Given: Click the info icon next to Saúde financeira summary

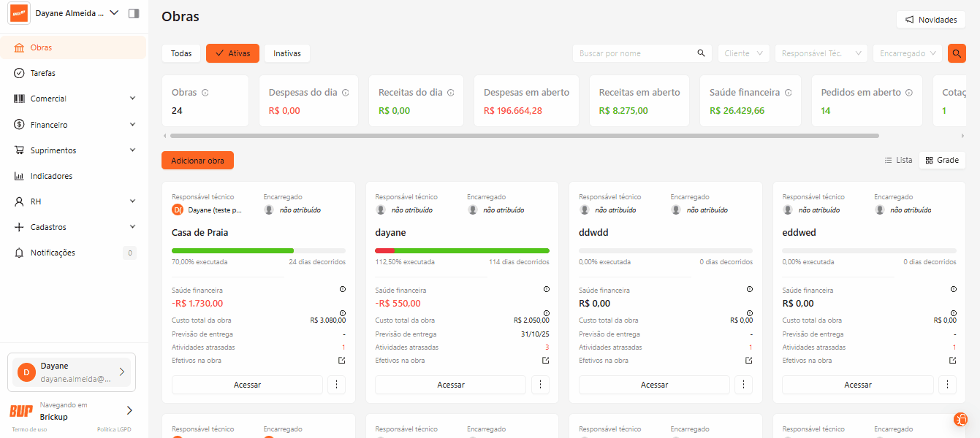Looking at the screenshot, I should click(787, 93).
